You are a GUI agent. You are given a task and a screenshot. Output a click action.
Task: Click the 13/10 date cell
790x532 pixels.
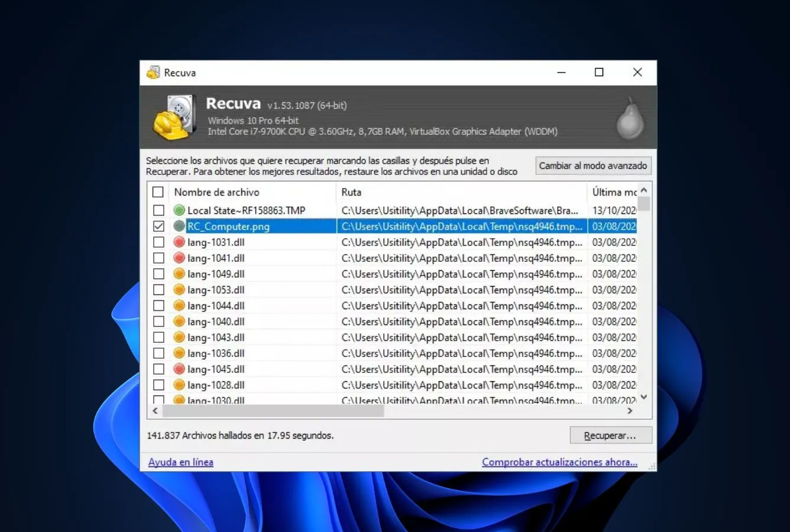pyautogui.click(x=614, y=210)
